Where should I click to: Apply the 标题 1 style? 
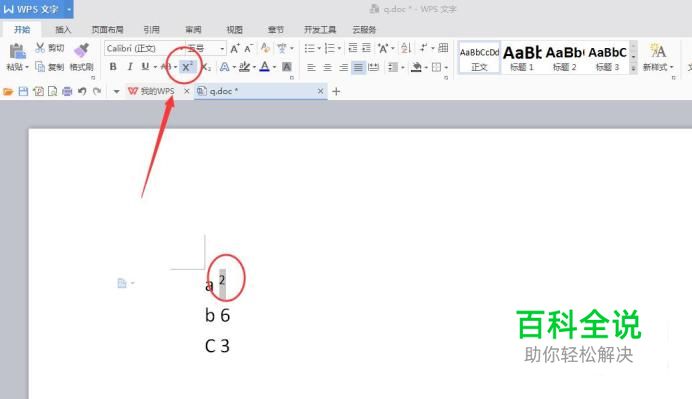pos(522,57)
